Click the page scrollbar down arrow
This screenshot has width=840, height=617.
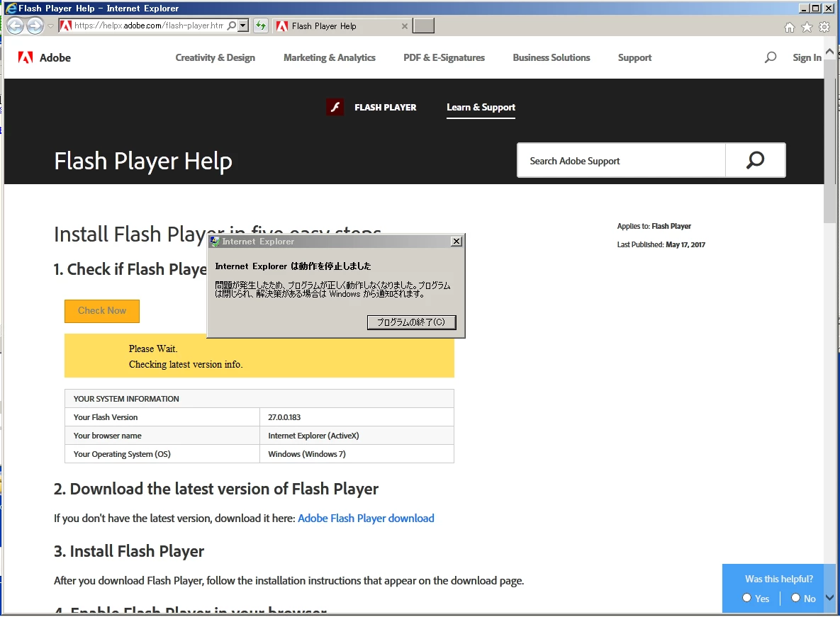(830, 598)
